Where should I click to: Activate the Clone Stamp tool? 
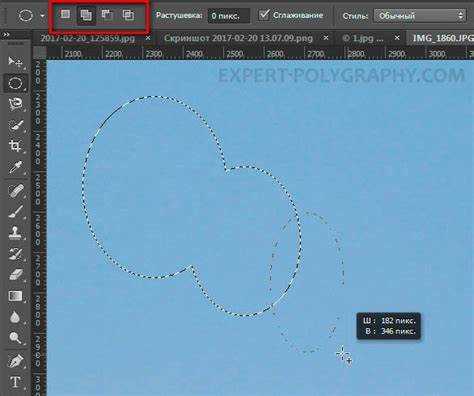coord(15,232)
